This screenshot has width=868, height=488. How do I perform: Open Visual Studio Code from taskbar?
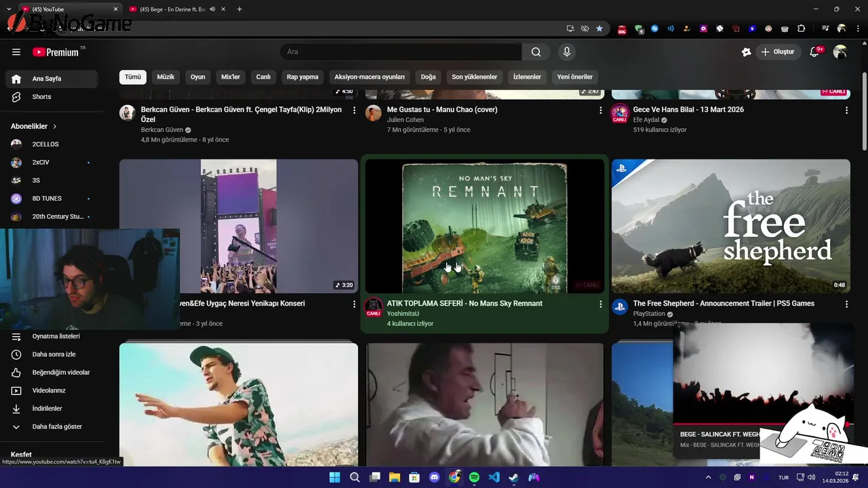tap(494, 477)
